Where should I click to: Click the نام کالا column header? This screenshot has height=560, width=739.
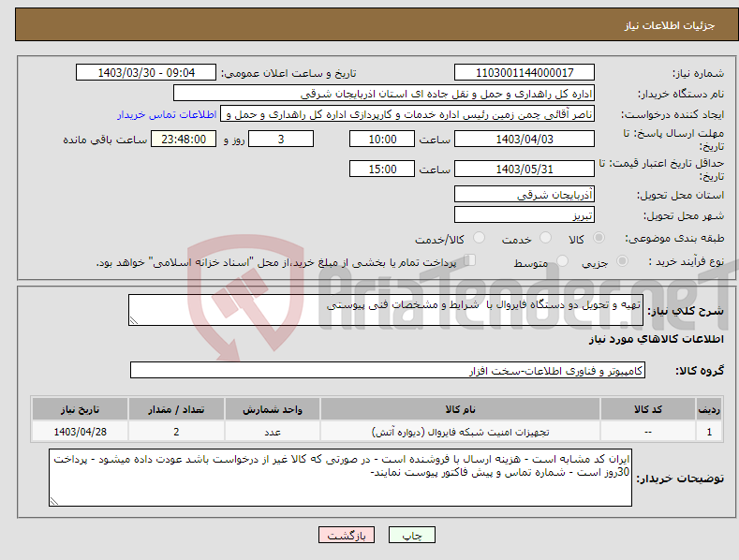point(460,409)
